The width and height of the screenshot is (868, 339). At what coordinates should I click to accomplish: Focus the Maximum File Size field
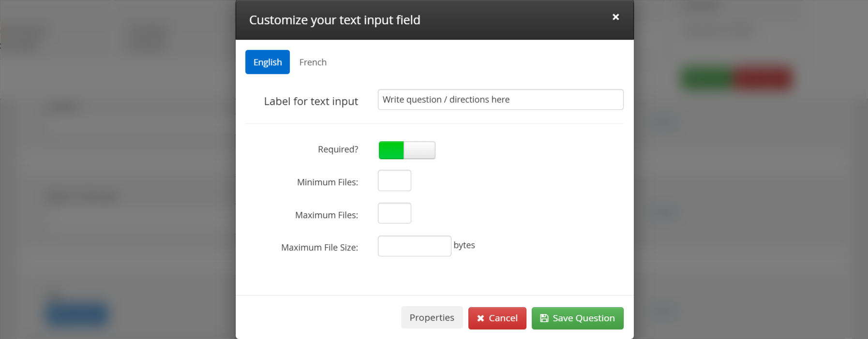(414, 246)
